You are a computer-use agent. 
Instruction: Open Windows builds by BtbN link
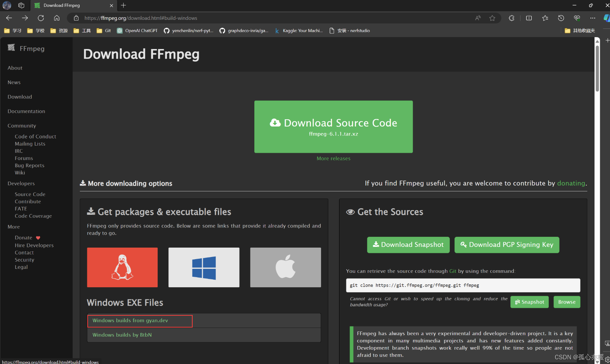point(122,335)
